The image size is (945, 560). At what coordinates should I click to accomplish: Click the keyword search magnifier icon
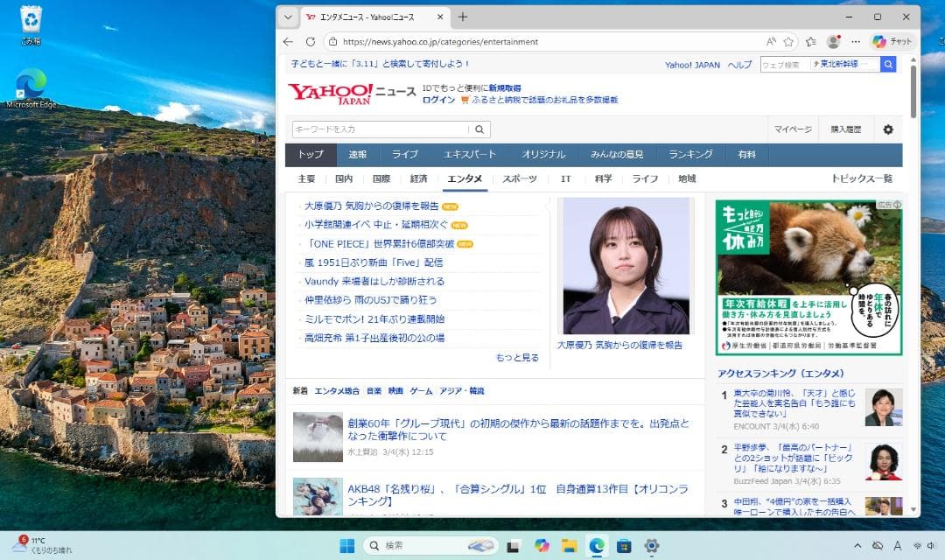pyautogui.click(x=479, y=129)
